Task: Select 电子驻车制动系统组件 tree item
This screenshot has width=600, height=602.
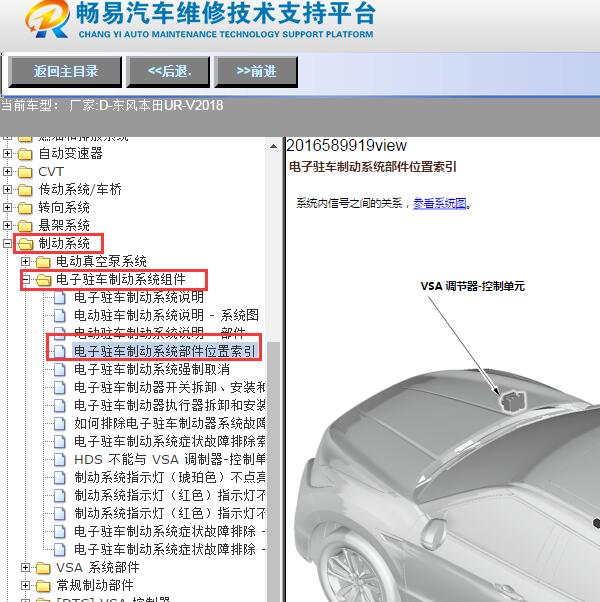Action: coord(121,280)
